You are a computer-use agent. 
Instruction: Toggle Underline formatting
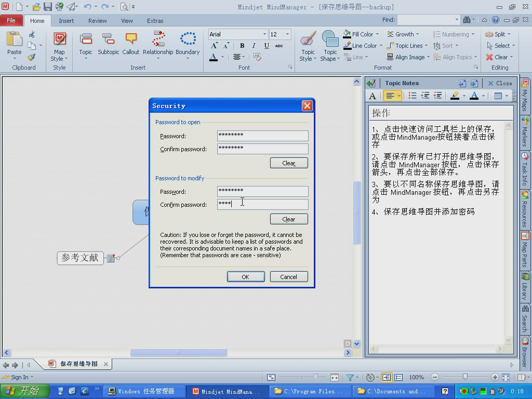tap(267, 46)
